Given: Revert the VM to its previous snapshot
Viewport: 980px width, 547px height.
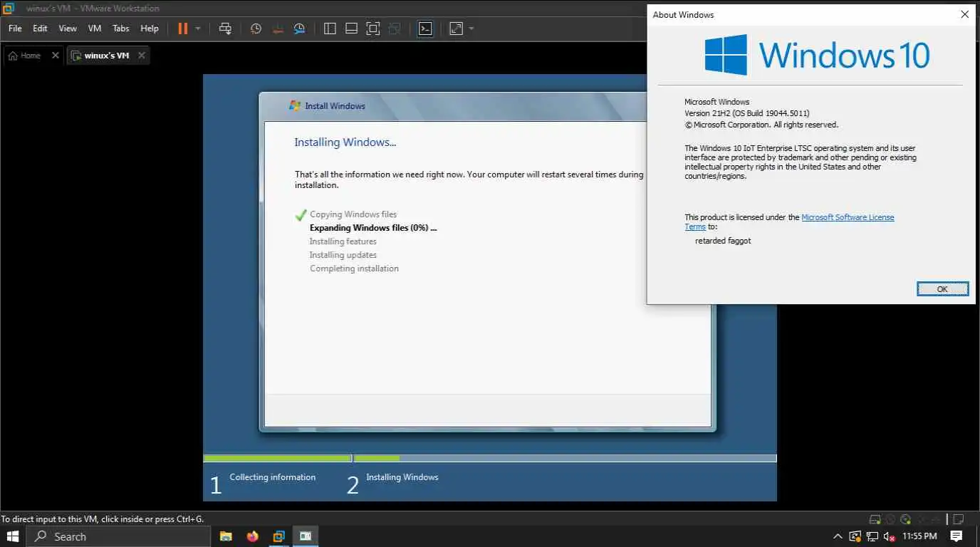Looking at the screenshot, I should coord(278,28).
